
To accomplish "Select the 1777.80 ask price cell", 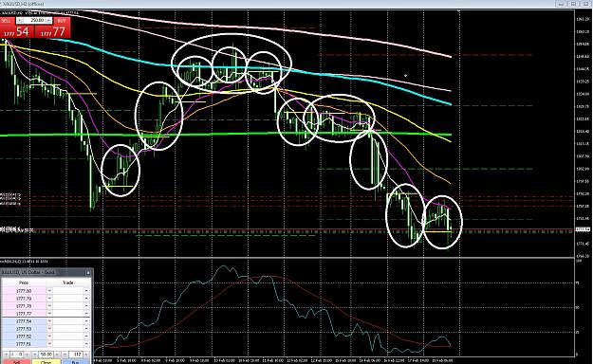I will [25, 291].
